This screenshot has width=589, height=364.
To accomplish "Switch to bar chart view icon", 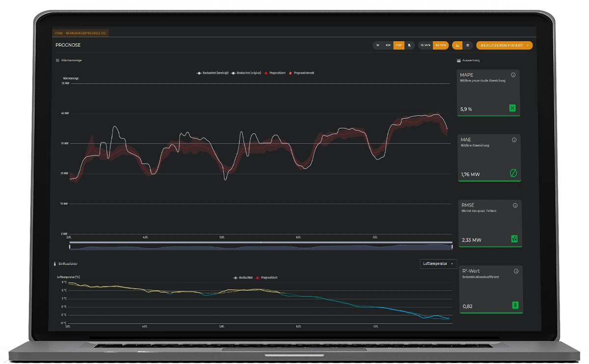I will click(x=457, y=45).
